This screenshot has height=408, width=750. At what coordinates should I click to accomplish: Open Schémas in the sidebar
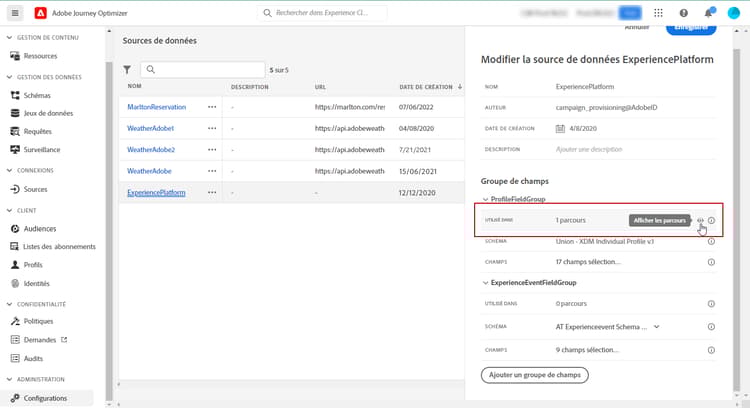click(37, 95)
